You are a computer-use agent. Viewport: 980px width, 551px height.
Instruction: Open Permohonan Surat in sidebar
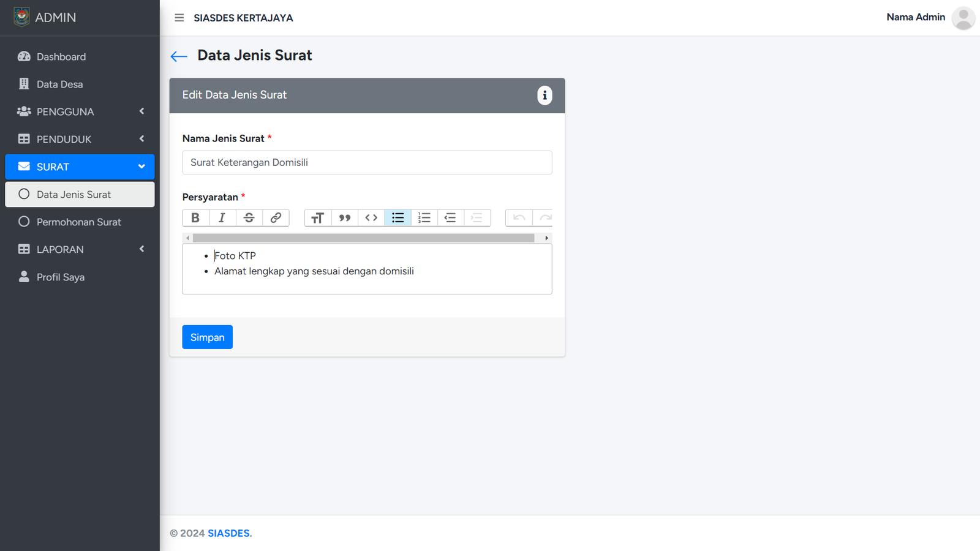click(79, 222)
